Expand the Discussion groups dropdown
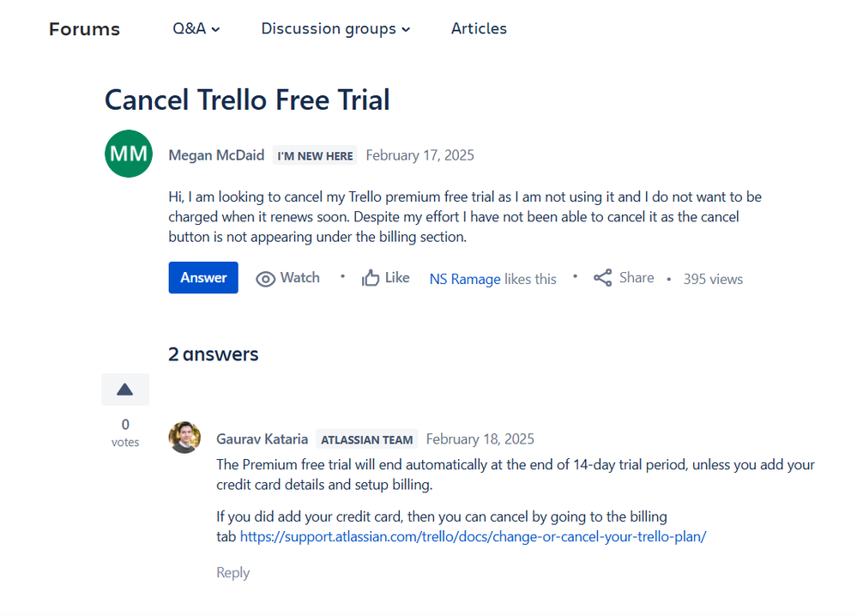 pos(335,28)
